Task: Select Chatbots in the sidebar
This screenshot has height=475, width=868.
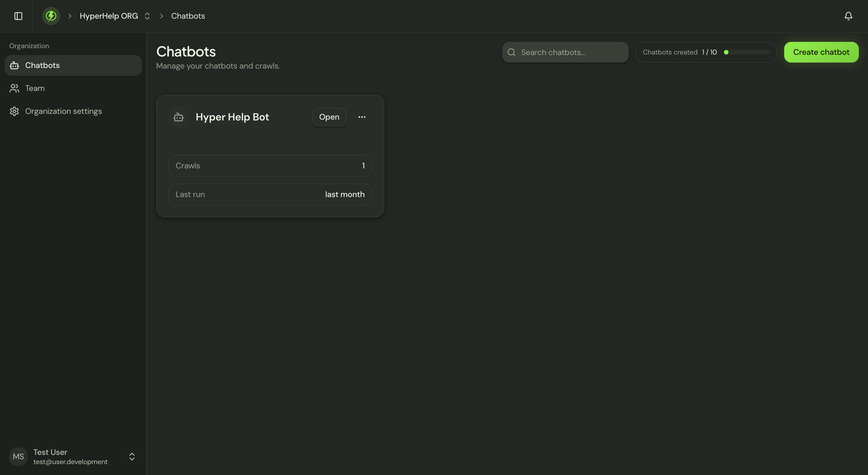Action: pos(73,65)
